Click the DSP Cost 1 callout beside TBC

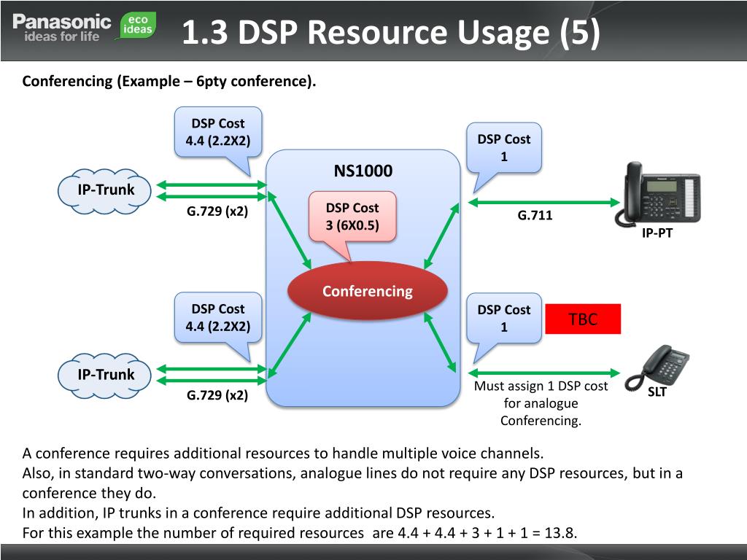pos(504,319)
